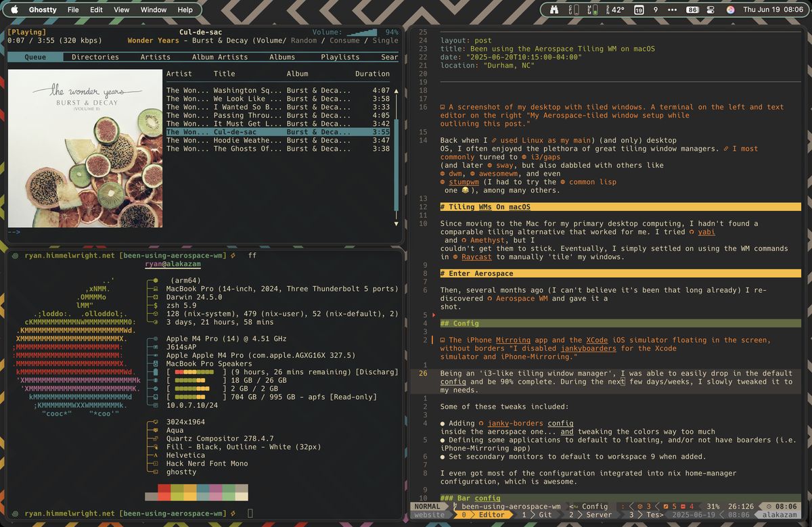The image size is (812, 527).
Task: Open the View menu
Action: 122,10
